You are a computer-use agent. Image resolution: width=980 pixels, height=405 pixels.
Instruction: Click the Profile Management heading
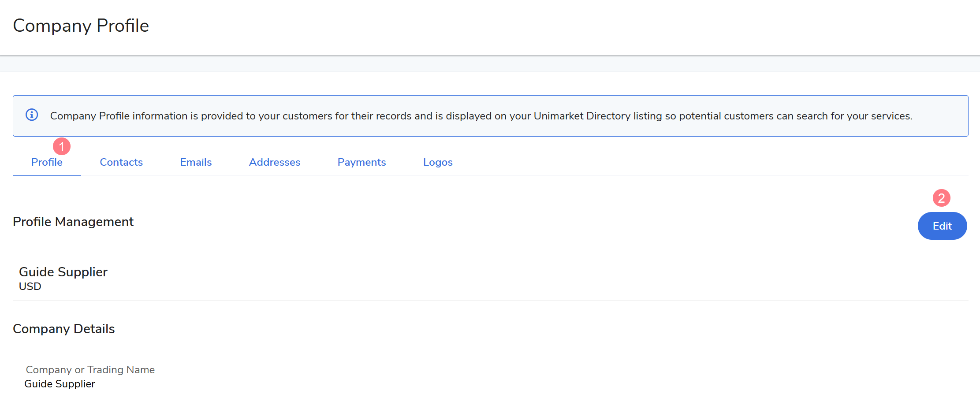[73, 222]
